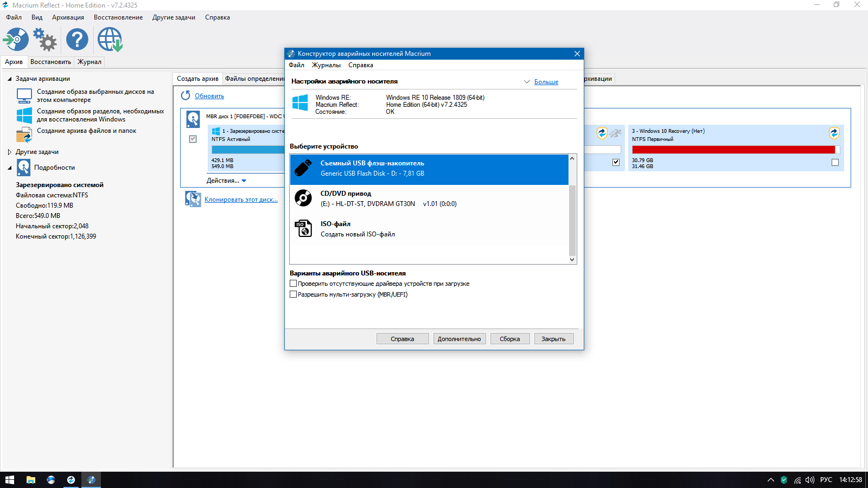Click the Дополнительно button
This screenshot has width=868, height=488.
[x=459, y=339]
